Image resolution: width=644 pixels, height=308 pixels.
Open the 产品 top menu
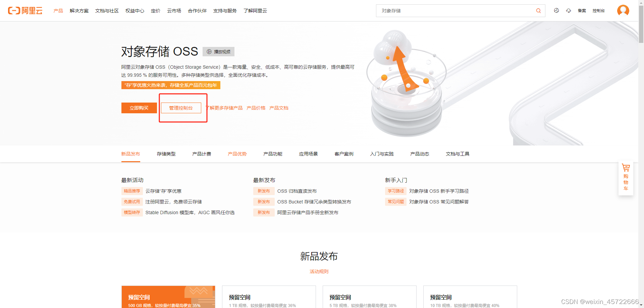[x=58, y=11]
